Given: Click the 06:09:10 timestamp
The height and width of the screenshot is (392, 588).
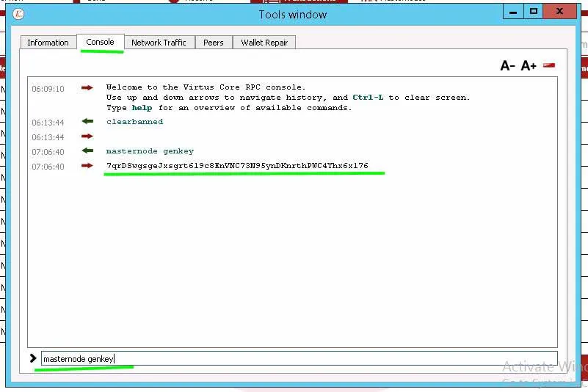Looking at the screenshot, I should 48,89.
